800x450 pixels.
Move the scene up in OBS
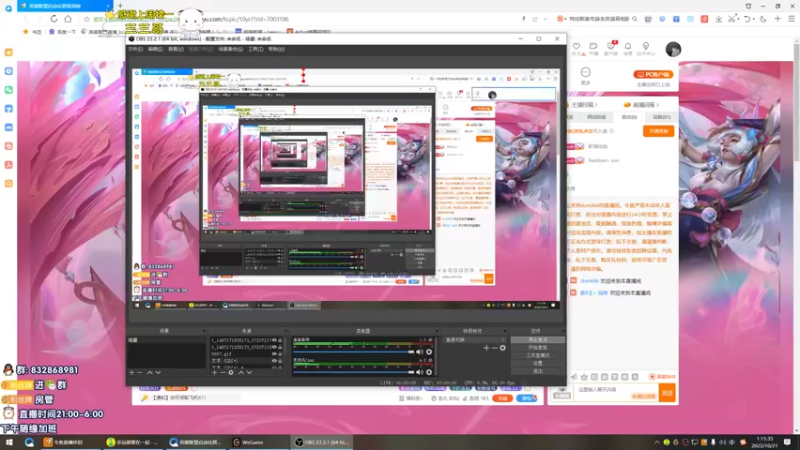149,372
